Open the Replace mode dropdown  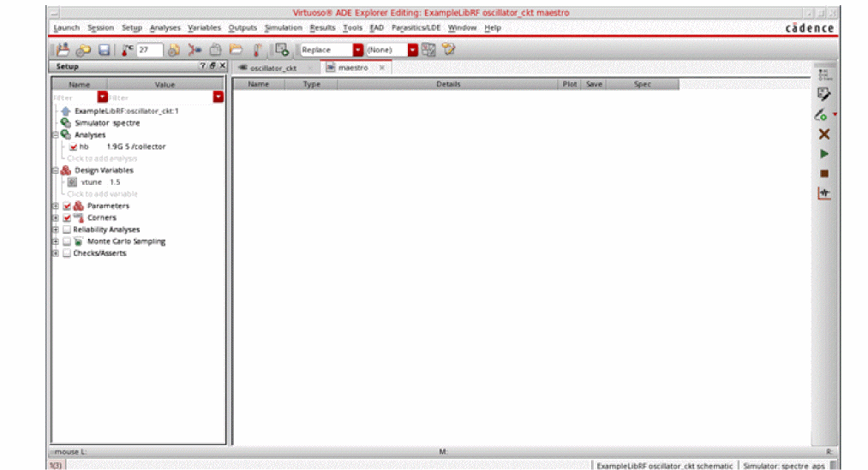358,50
